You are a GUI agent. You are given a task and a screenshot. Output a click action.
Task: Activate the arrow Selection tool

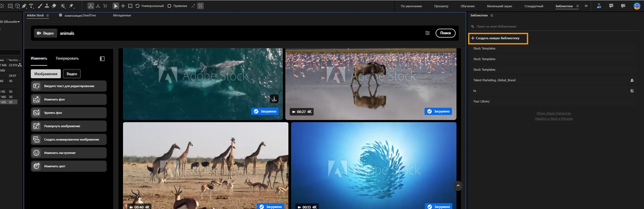(116, 6)
